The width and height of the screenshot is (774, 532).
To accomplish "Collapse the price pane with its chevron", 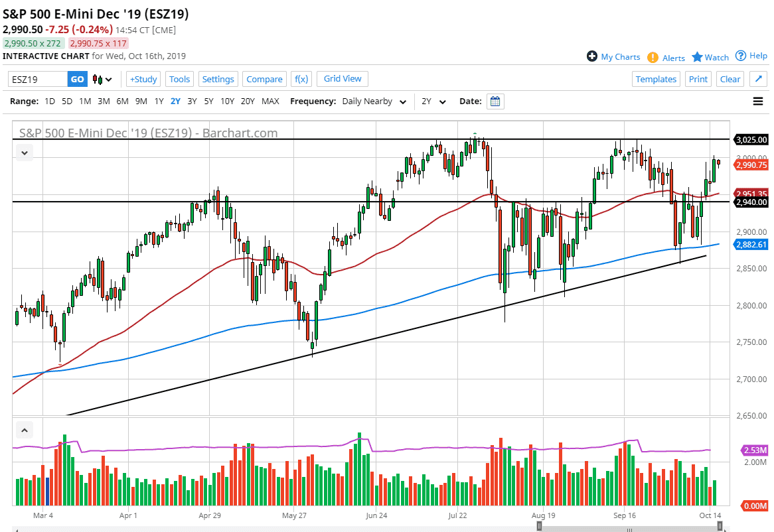I will [x=24, y=153].
